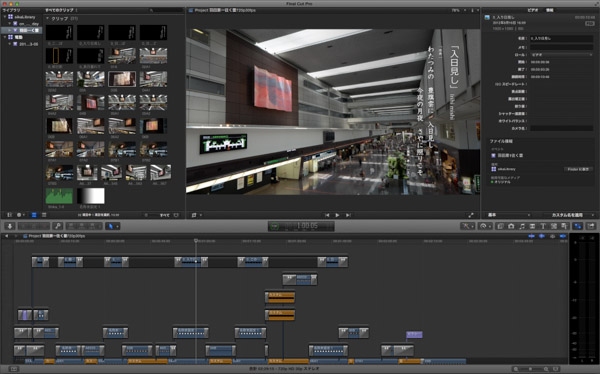The height and width of the screenshot is (374, 600).
Task: Switch browser to filmstrip view
Action: point(34,215)
